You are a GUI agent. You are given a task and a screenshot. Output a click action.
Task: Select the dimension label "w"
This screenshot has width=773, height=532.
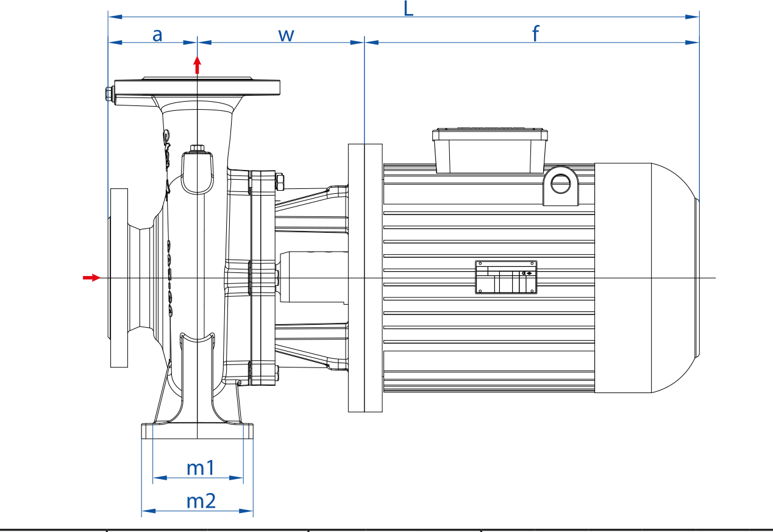pos(286,35)
